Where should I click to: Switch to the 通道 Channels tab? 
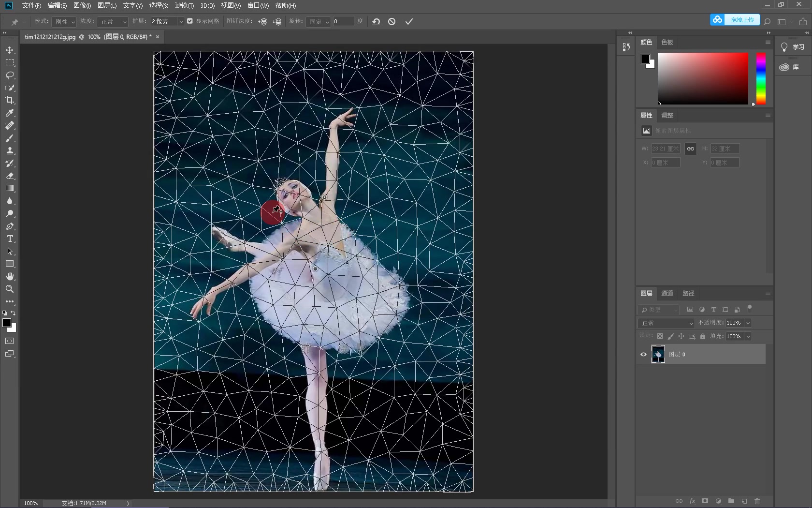667,293
